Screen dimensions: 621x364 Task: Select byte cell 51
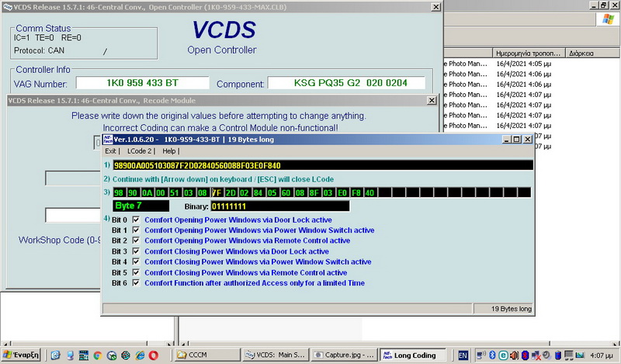click(x=174, y=192)
